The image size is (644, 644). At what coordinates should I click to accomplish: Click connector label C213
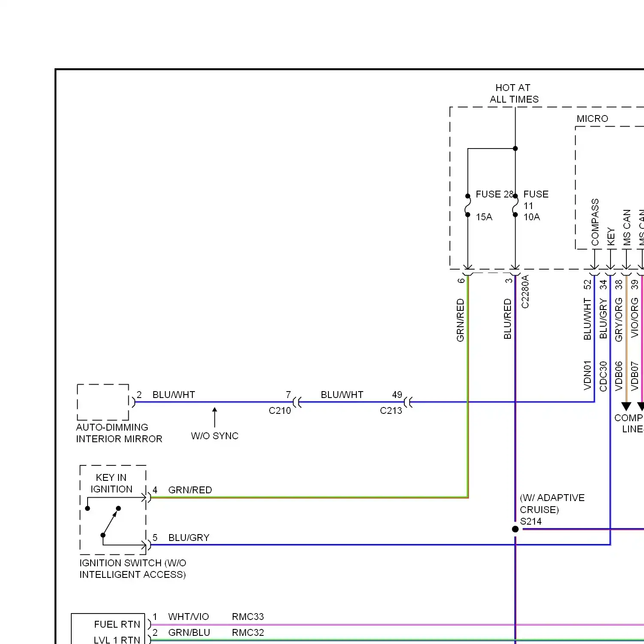(x=391, y=410)
